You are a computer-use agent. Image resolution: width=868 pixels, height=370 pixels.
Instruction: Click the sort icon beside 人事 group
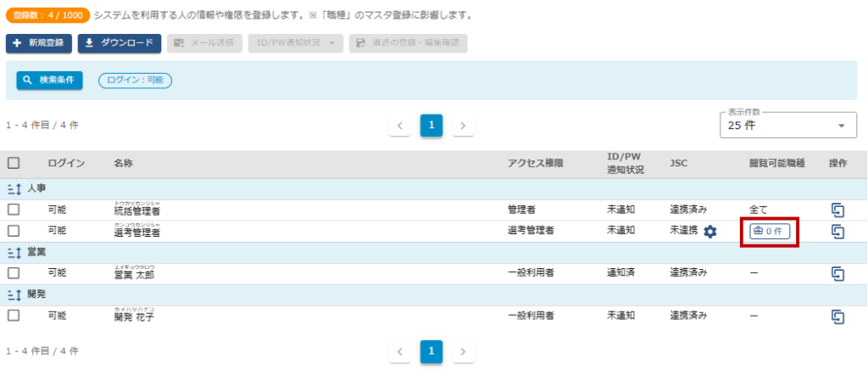(14, 188)
